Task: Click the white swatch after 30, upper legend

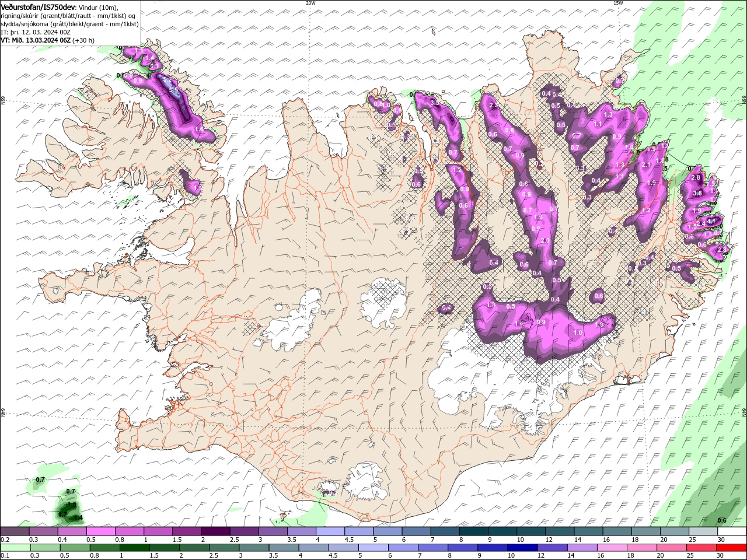Action: (x=732, y=531)
